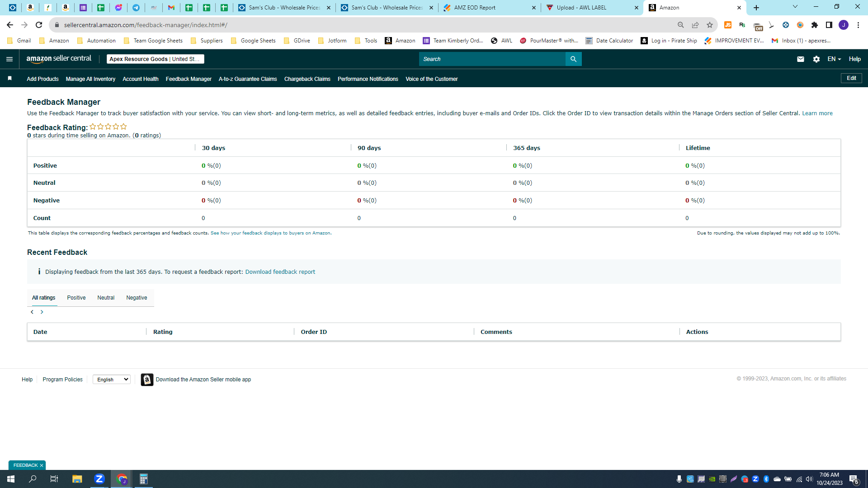The height and width of the screenshot is (488, 868).
Task: Open the Windows notification center icon
Action: 854,479
